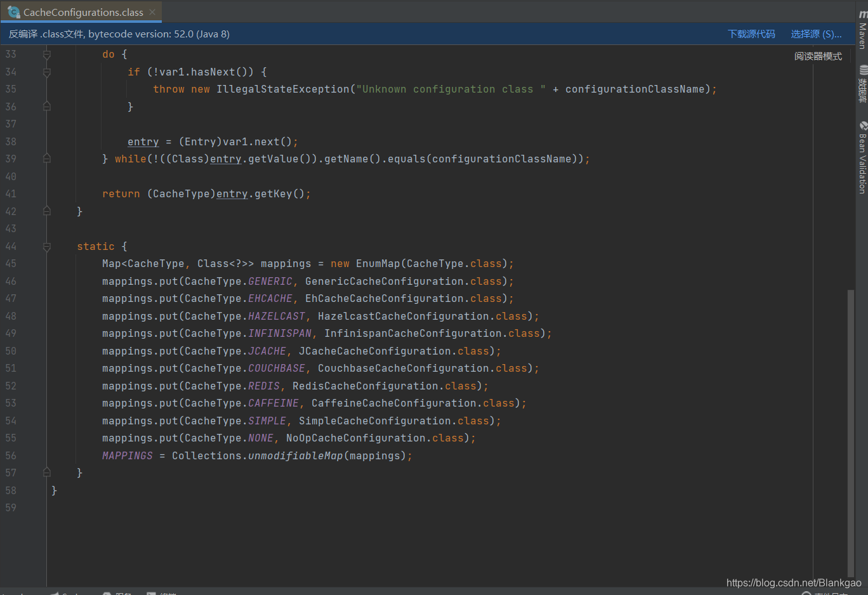Click EnumMap in the mappings declaration
Viewport: 868px width, 595px height.
pos(378,264)
